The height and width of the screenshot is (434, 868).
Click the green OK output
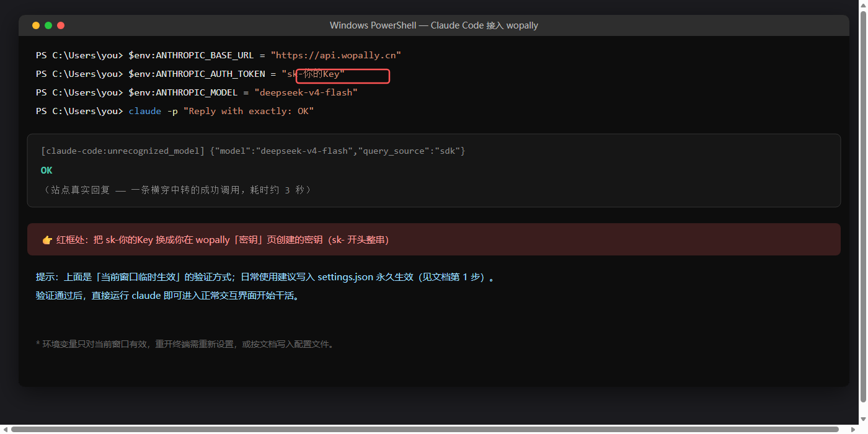pyautogui.click(x=46, y=170)
